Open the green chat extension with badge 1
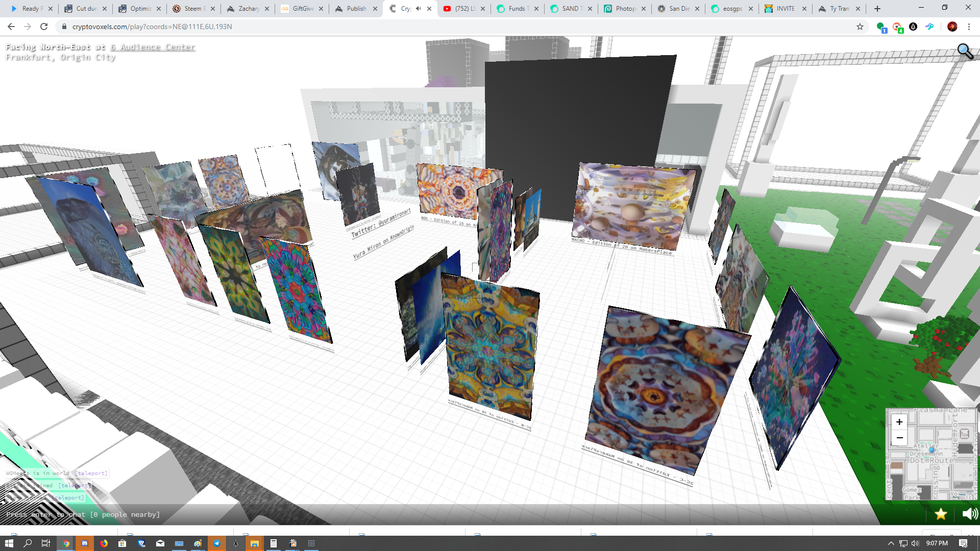980x551 pixels. click(881, 27)
